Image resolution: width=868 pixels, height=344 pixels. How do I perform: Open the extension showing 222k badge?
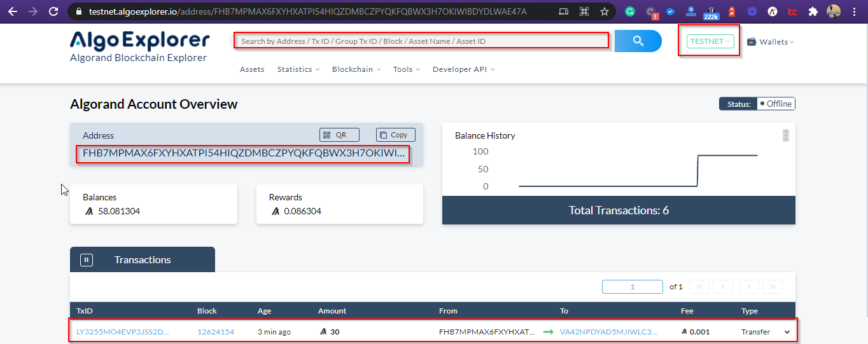tap(711, 12)
